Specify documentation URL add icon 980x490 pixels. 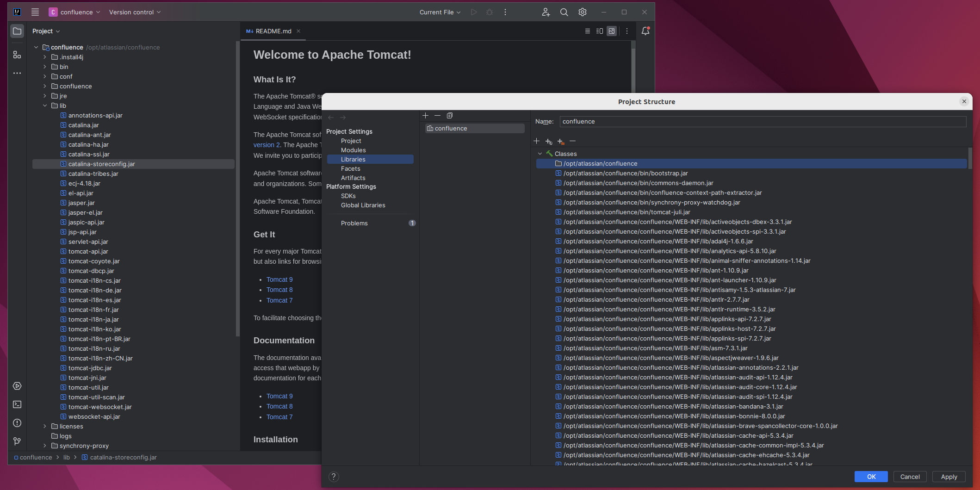click(549, 141)
